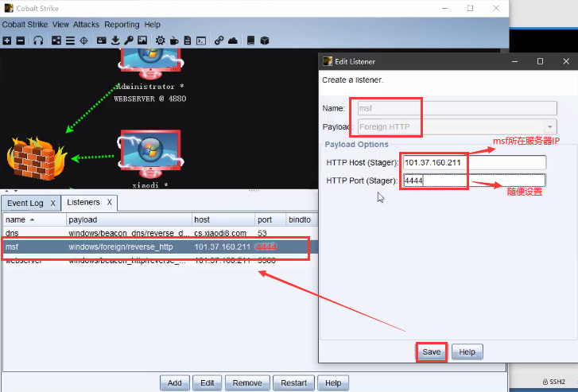Click the chain link toolbar icon
Image resolution: width=578 pixels, height=392 pixels.
point(219,41)
